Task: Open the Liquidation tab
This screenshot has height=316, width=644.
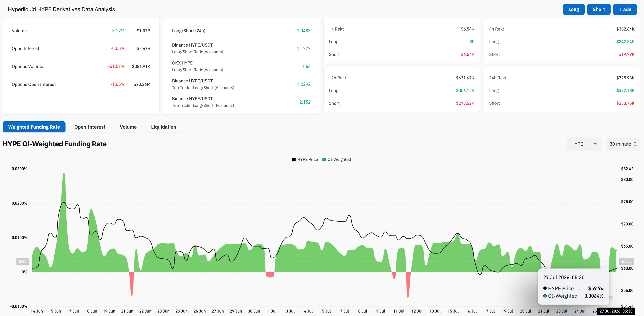Action: click(163, 127)
